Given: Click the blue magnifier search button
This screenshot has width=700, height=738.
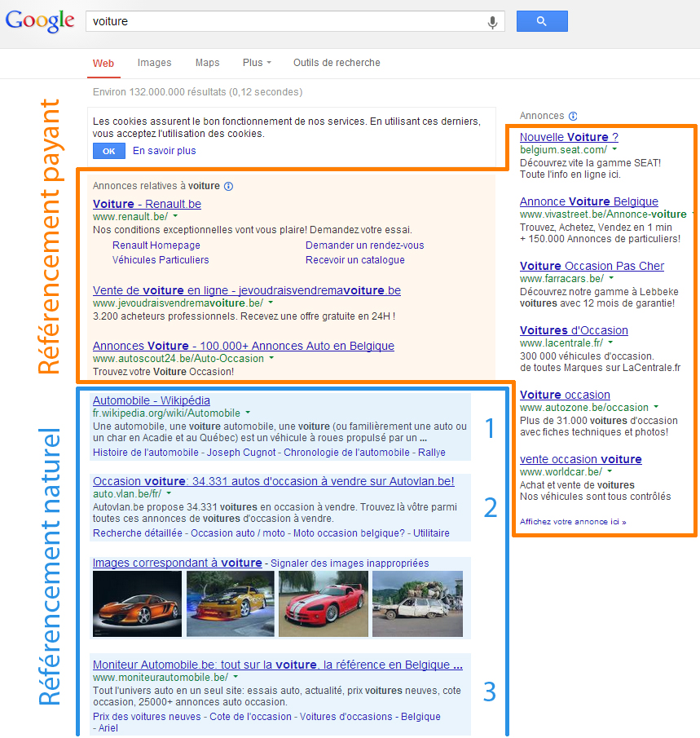Looking at the screenshot, I should pos(542,21).
